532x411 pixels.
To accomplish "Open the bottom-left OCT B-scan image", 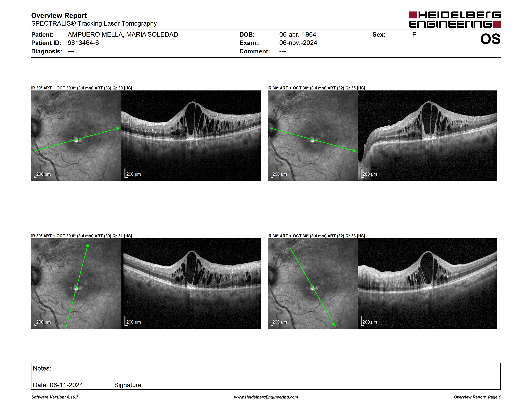I will (x=191, y=283).
